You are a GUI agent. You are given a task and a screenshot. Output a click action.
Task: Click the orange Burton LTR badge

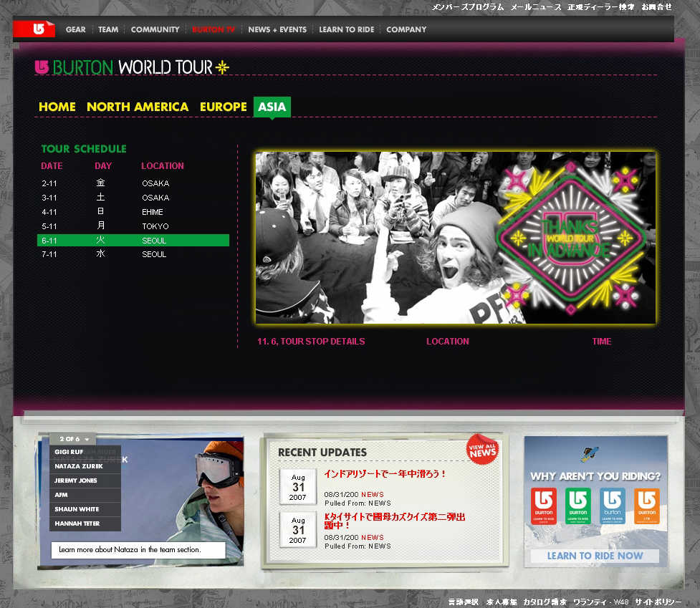[x=646, y=506]
